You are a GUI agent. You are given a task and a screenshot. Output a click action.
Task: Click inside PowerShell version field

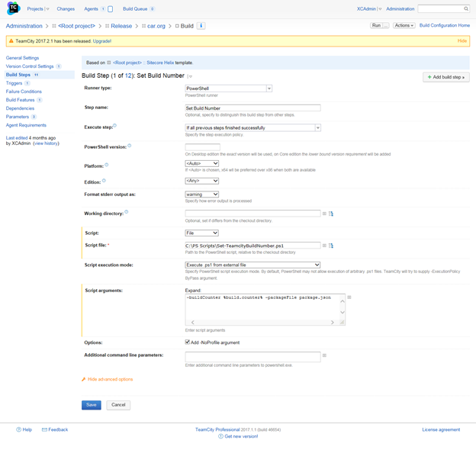point(202,147)
